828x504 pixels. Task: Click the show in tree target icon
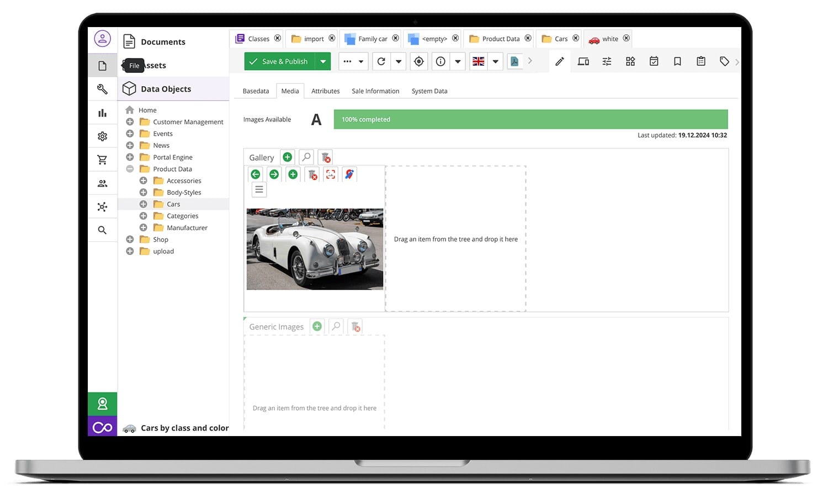pyautogui.click(x=419, y=61)
